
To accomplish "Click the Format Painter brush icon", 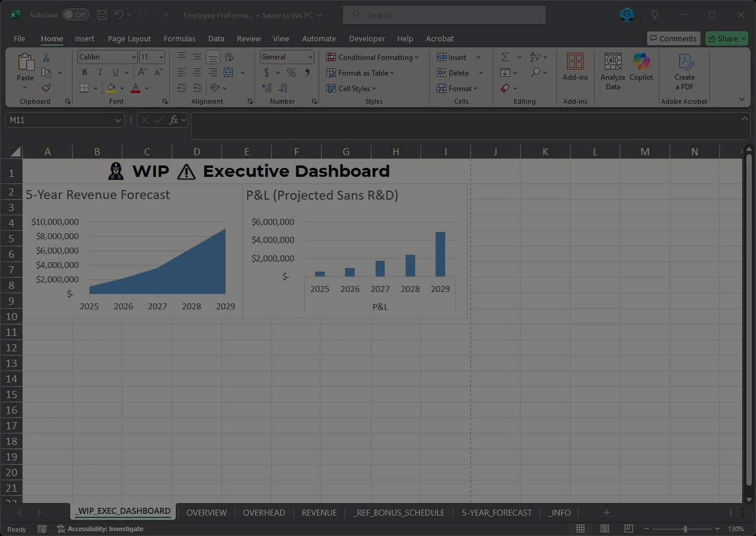I will [46, 88].
